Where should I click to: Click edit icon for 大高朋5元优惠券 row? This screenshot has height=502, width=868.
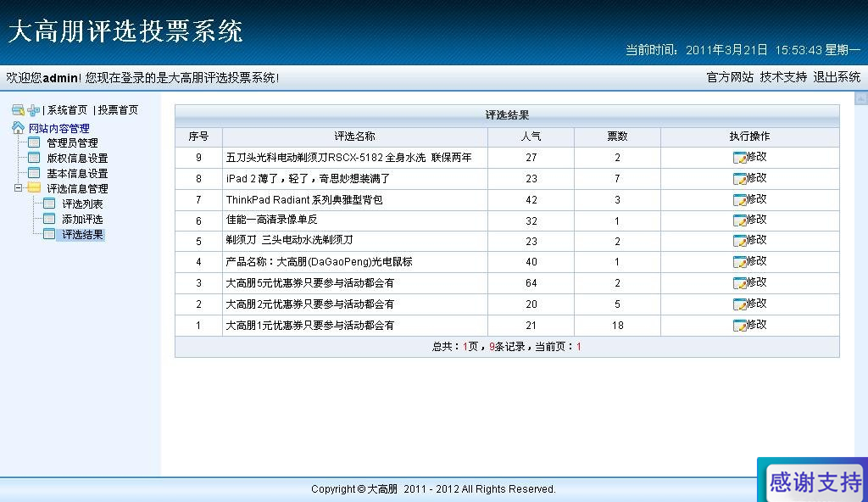[739, 283]
